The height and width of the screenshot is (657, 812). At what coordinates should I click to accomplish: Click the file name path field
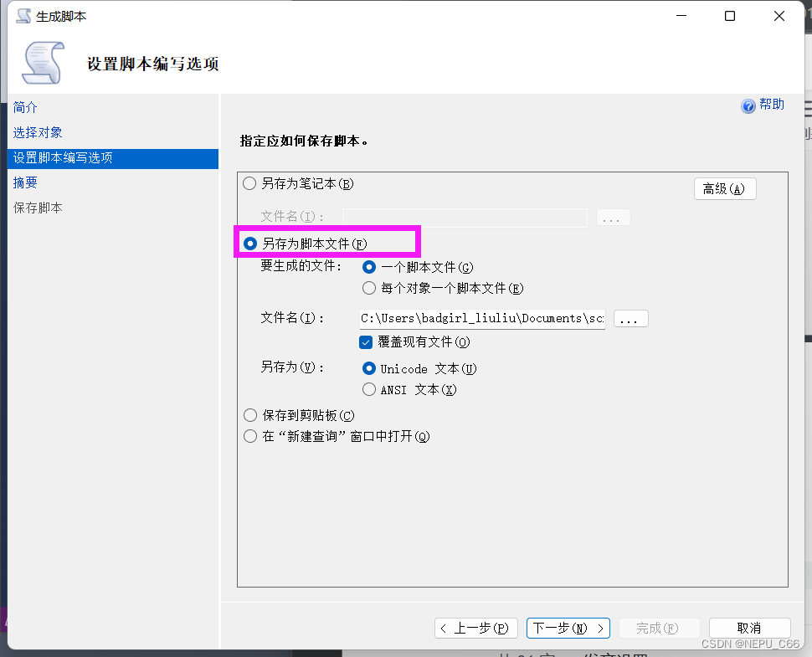pos(481,318)
